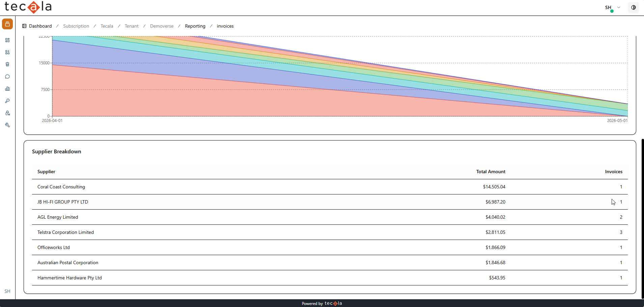
Task: Click the $1,846.68 amount
Action: pyautogui.click(x=496, y=263)
